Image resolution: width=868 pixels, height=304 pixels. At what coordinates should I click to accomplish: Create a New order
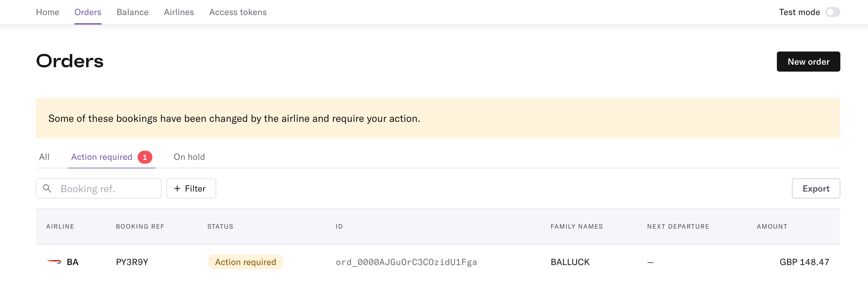808,62
